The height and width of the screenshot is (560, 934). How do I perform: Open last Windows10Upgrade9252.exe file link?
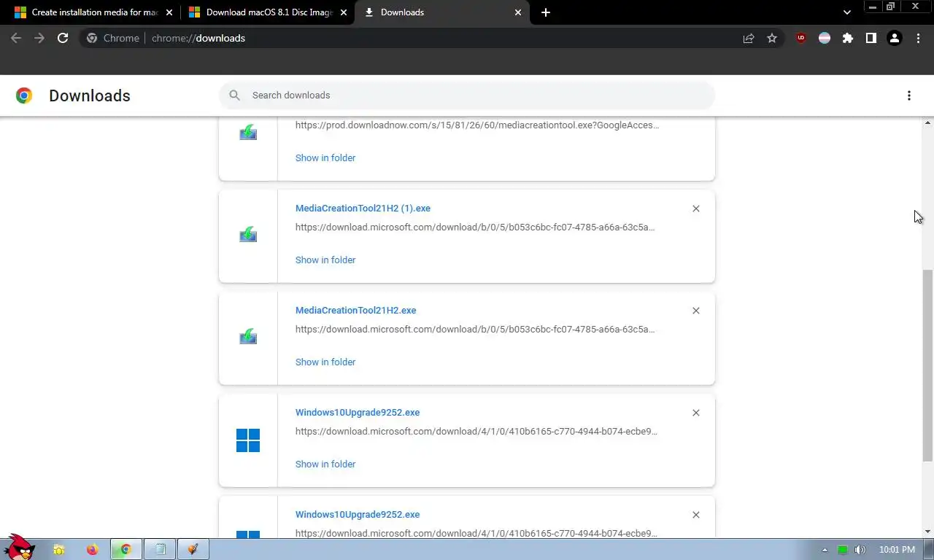[x=358, y=514]
